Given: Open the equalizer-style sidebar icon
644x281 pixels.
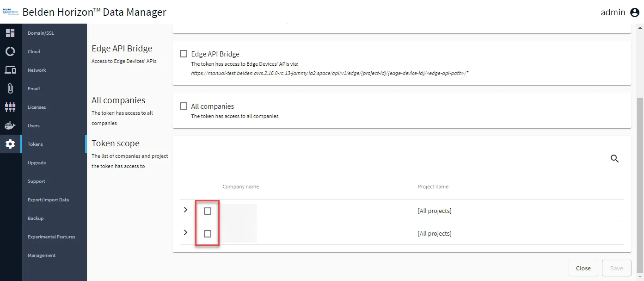Looking at the screenshot, I should click(10, 107).
